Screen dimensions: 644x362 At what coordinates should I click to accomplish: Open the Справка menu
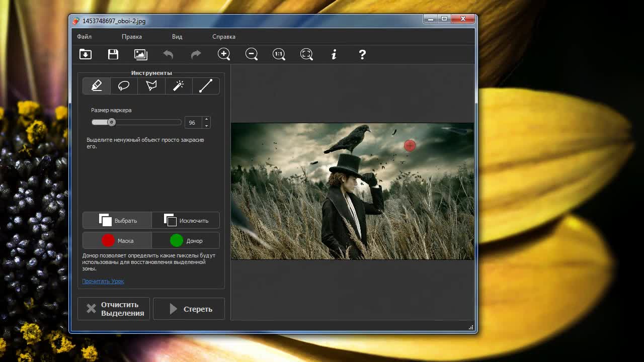point(224,37)
